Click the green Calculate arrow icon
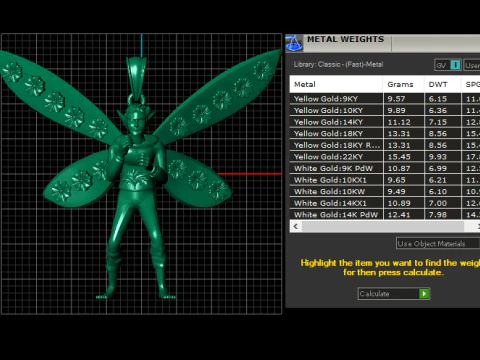The width and height of the screenshot is (480, 360). tap(424, 294)
